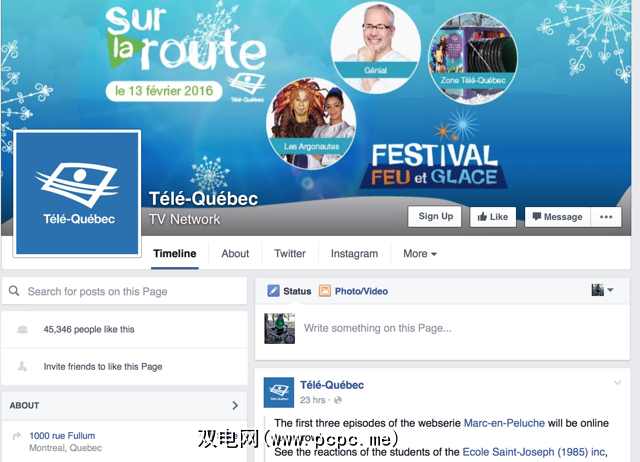Open the Instagram tab
640x462 pixels.
click(x=354, y=253)
